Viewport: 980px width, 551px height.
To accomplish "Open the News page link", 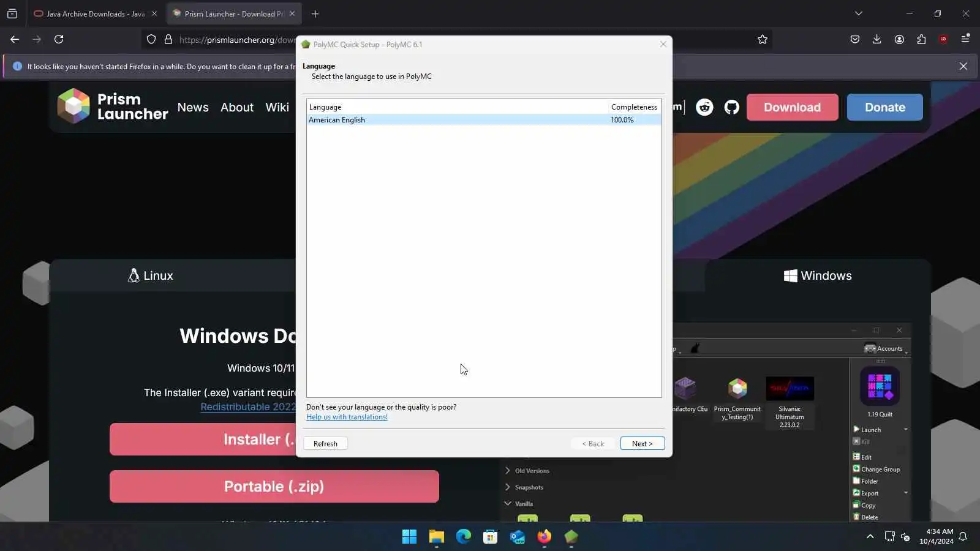I will point(193,107).
